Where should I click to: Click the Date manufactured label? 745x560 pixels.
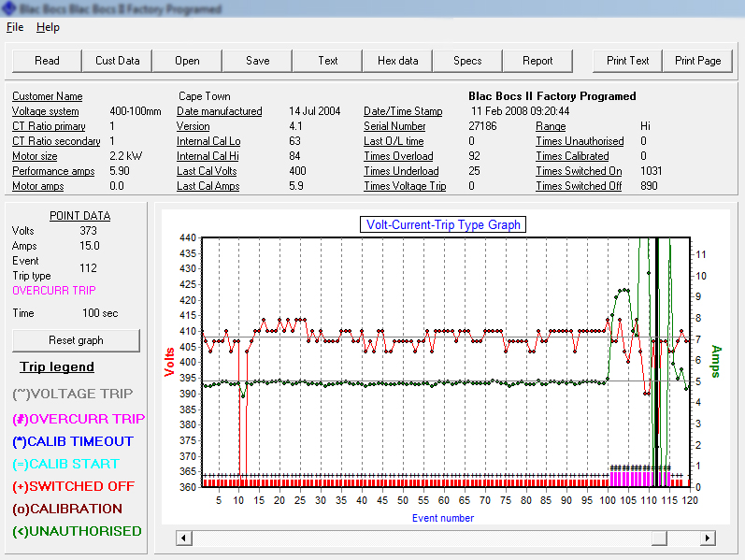click(x=220, y=111)
